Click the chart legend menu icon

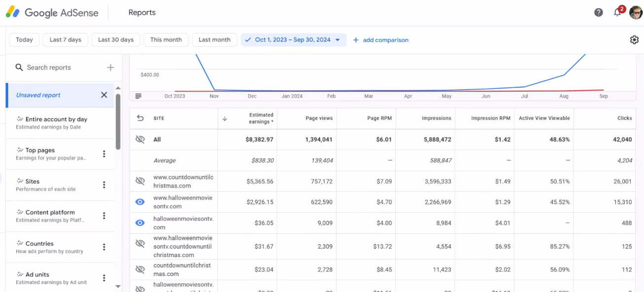[138, 96]
